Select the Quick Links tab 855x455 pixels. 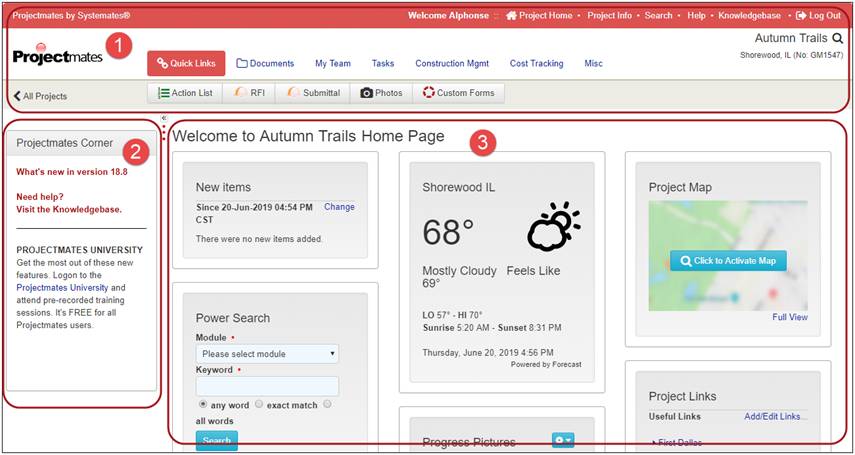pyautogui.click(x=186, y=63)
